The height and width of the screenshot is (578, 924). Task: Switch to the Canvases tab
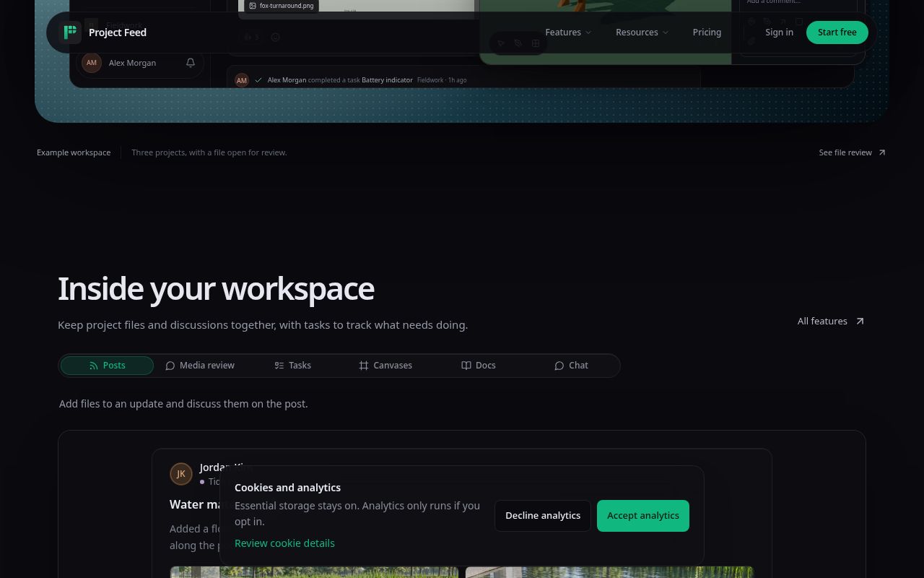pyautogui.click(x=385, y=366)
